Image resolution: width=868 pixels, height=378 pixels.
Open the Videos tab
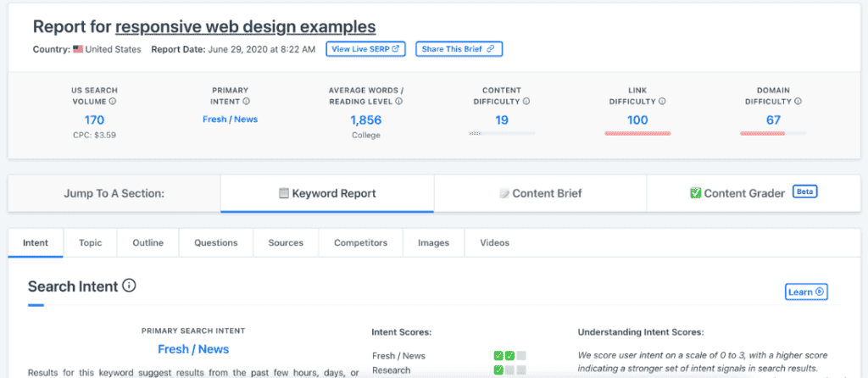pos(494,243)
